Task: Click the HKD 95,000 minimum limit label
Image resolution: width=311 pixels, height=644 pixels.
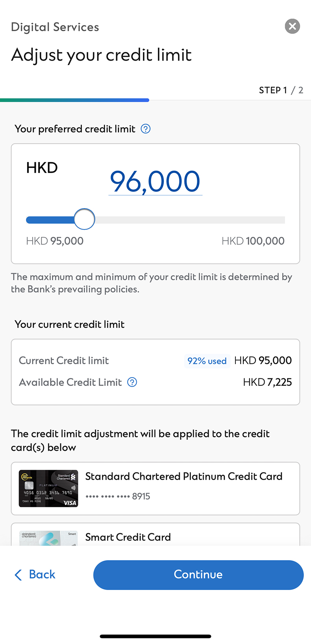Action: 55,241
